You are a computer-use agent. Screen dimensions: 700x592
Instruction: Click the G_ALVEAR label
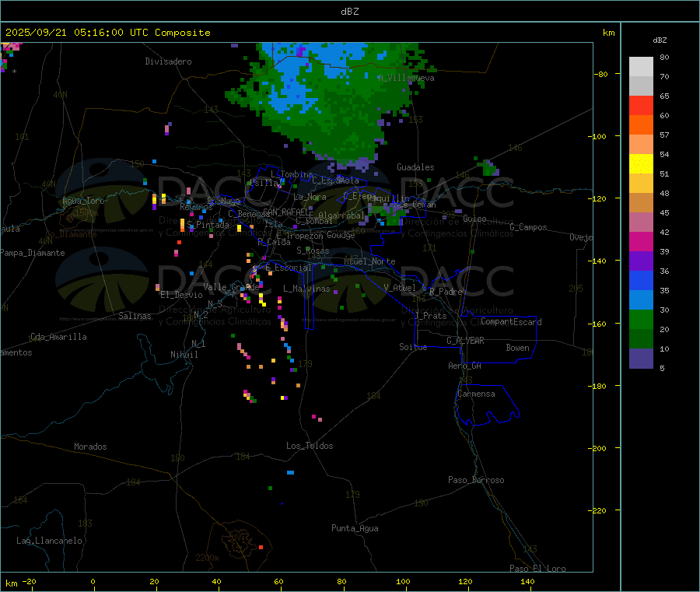466,341
